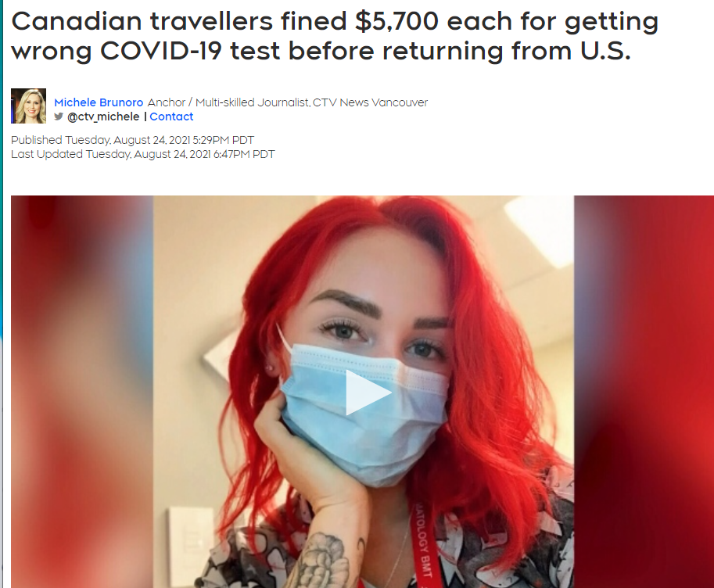Open Michele Brunoro's author page link
The height and width of the screenshot is (588, 714).
pos(99,102)
